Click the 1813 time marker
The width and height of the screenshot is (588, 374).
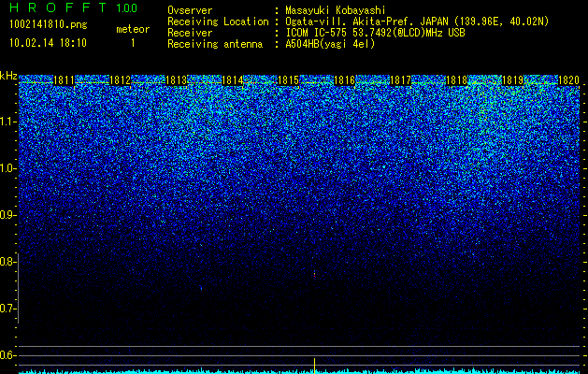tap(176, 80)
